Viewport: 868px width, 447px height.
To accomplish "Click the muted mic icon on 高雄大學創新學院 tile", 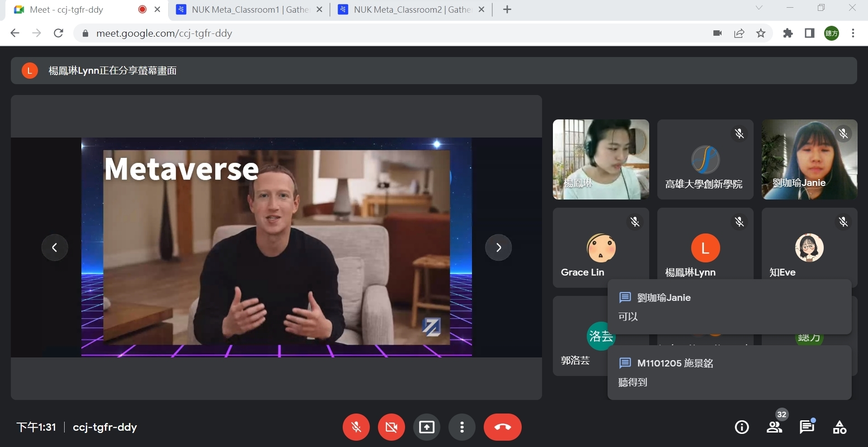I will click(740, 133).
